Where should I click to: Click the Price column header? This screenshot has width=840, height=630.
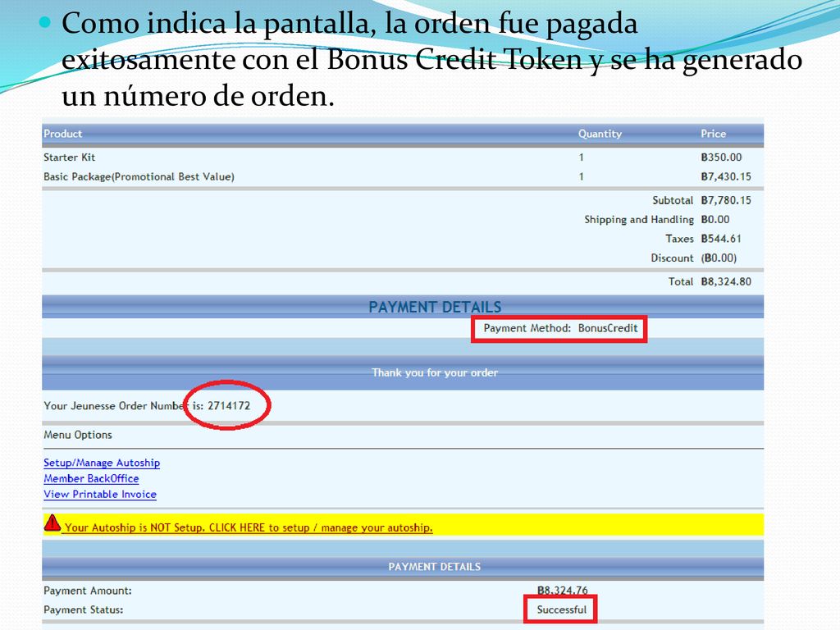[x=714, y=134]
